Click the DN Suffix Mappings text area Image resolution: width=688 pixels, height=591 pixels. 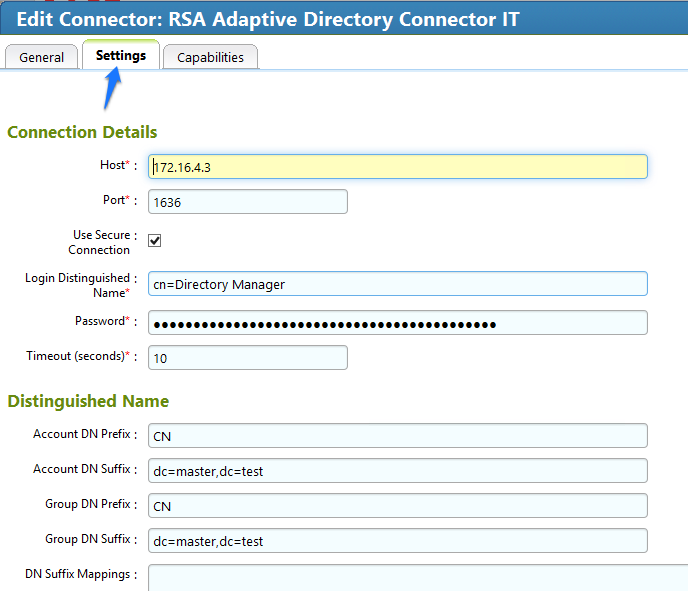(418, 578)
